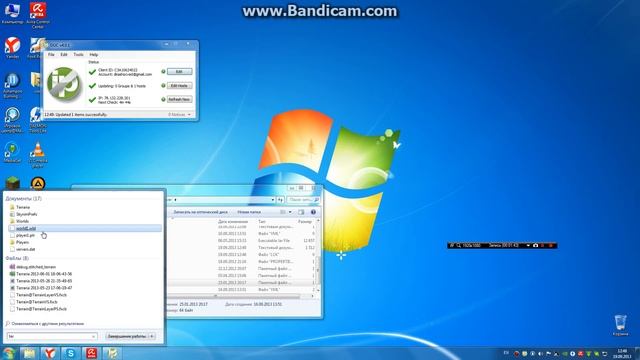The height and width of the screenshot is (360, 640).
Task: Click the Explorer help icon
Action: (313, 212)
